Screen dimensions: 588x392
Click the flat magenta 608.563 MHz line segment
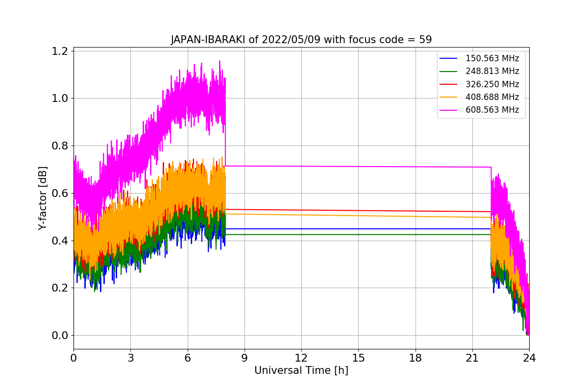358,167
